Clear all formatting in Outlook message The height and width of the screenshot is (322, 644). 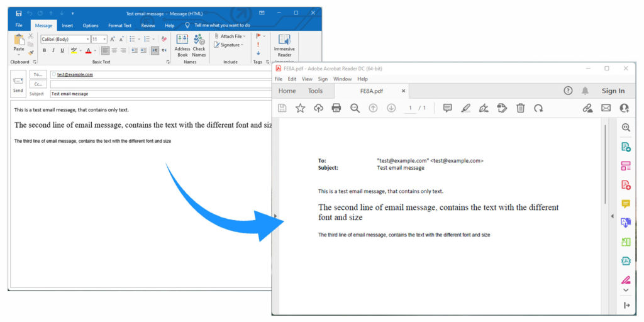(164, 39)
